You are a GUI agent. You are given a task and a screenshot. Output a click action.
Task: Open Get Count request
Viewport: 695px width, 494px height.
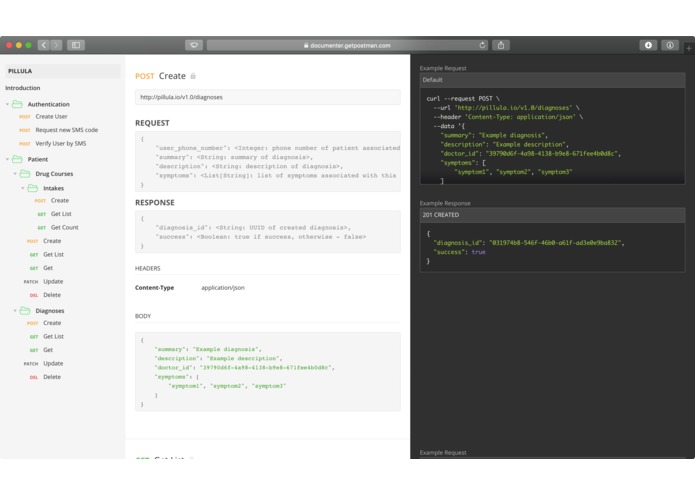tap(65, 227)
